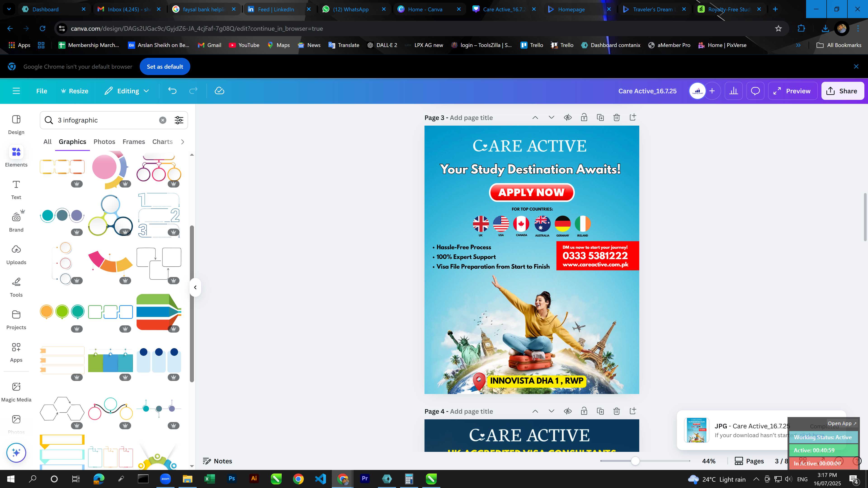
Task: Redo the last action
Action: point(193,91)
